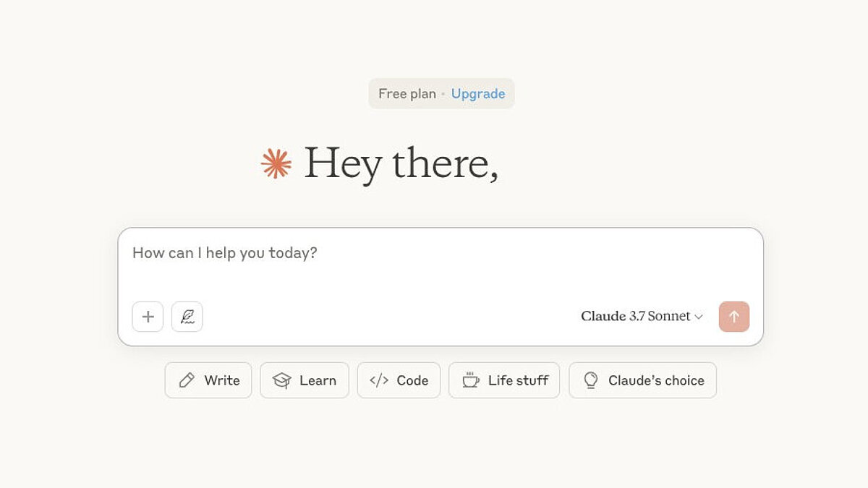Click the pencil icon beside Write
868x488 pixels.
[x=187, y=380]
